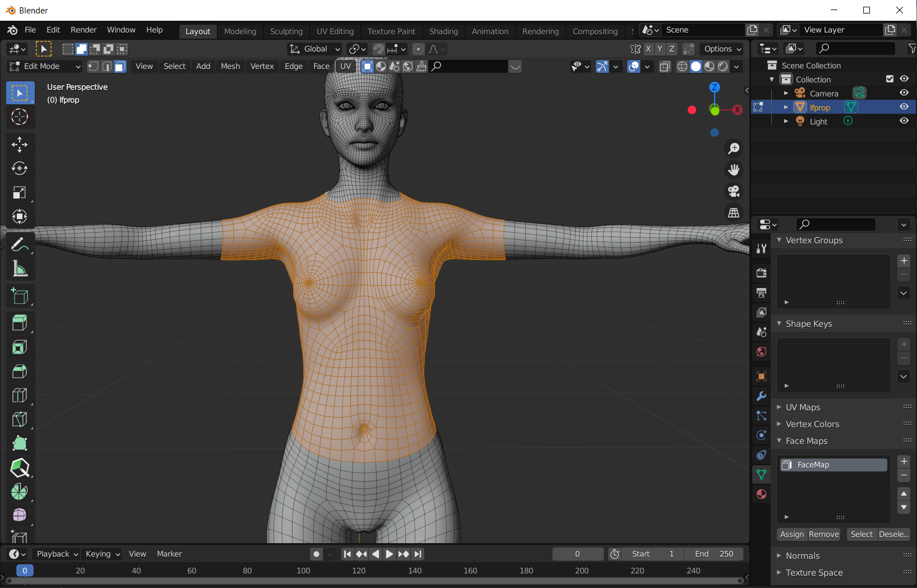Switch to the Sculpting workspace tab

click(x=286, y=31)
